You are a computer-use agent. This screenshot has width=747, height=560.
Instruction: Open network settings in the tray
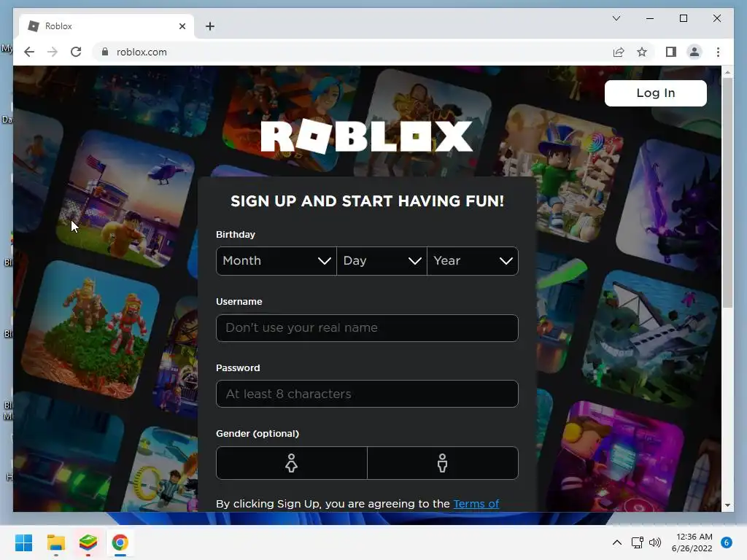[637, 542]
